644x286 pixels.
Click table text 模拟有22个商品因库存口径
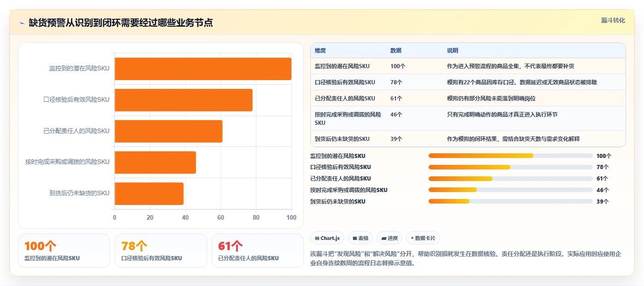click(x=482, y=82)
